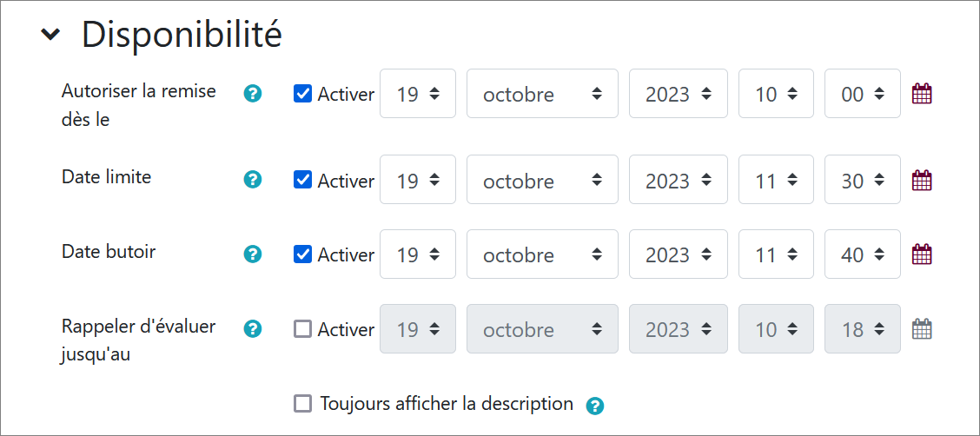
Task: Collapse the Disponibilité section
Action: [x=52, y=35]
